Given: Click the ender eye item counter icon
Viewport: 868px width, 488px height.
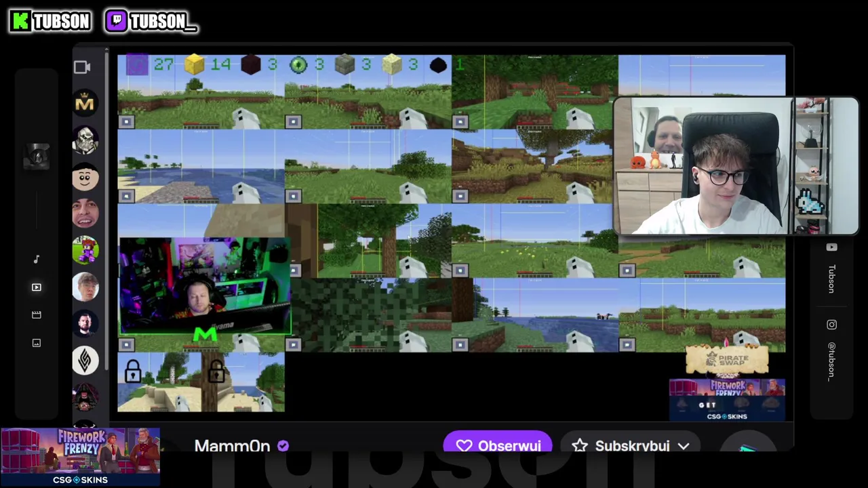Looking at the screenshot, I should coord(298,64).
